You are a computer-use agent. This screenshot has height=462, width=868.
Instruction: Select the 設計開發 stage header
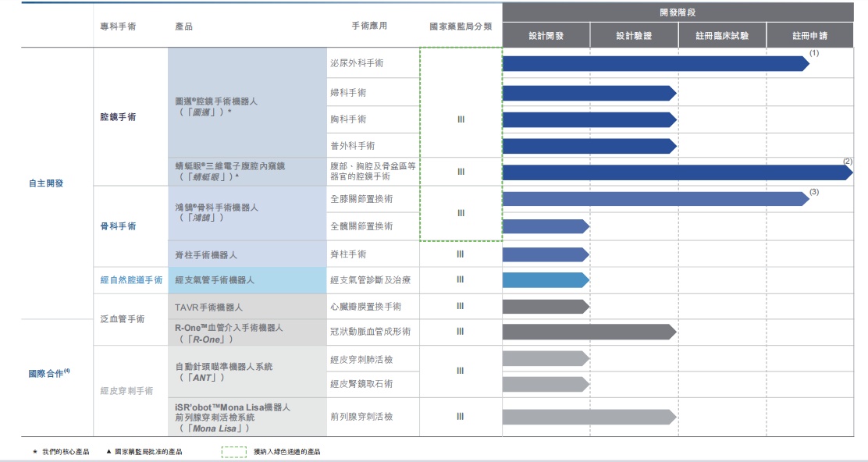tap(546, 36)
